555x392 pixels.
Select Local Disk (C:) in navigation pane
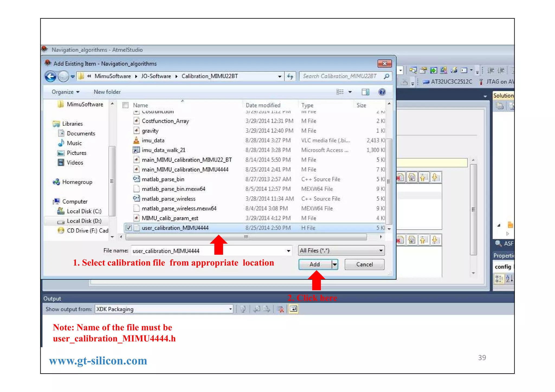click(84, 211)
